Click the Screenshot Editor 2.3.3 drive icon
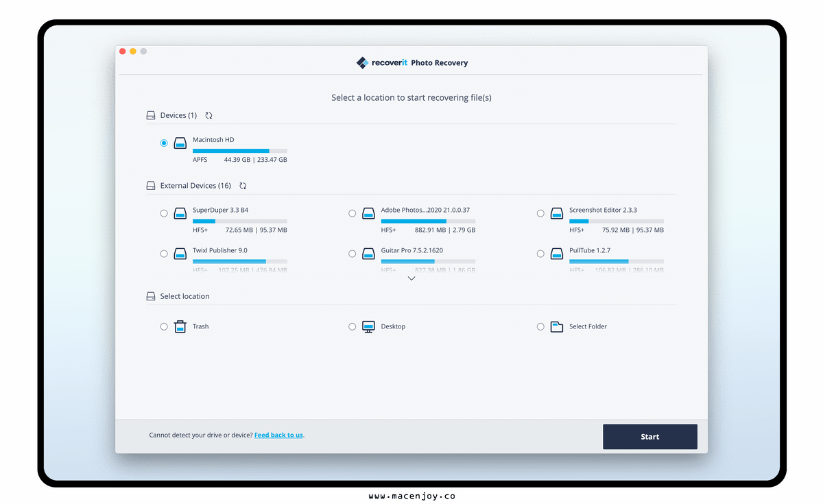 (x=557, y=213)
